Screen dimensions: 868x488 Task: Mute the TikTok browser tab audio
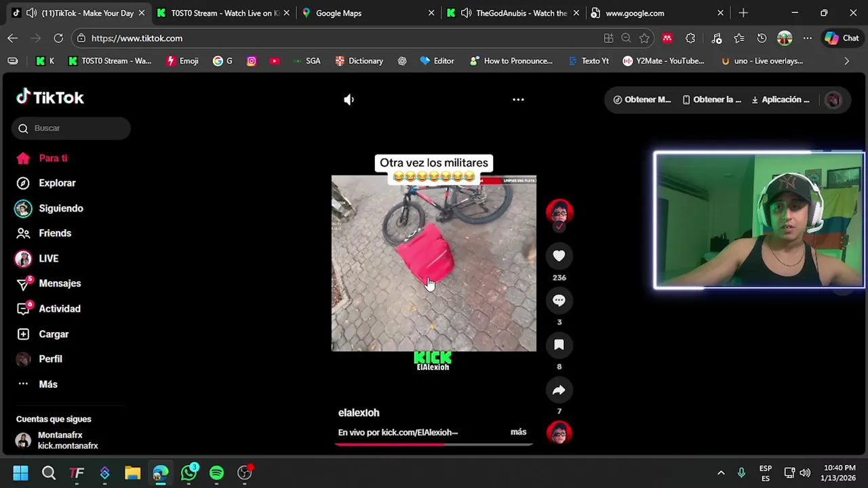[x=31, y=13]
